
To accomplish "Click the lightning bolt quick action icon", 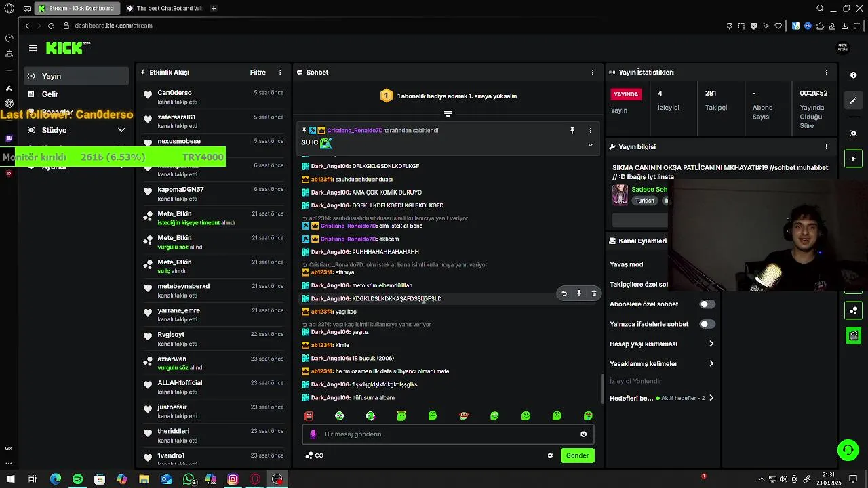I will (854, 159).
